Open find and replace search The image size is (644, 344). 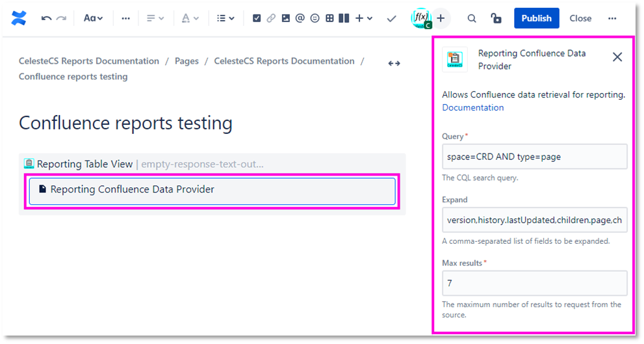tap(472, 18)
